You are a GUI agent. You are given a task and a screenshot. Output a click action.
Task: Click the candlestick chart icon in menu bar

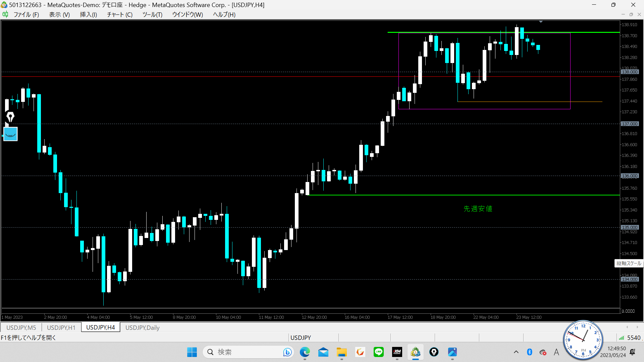tap(5, 14)
